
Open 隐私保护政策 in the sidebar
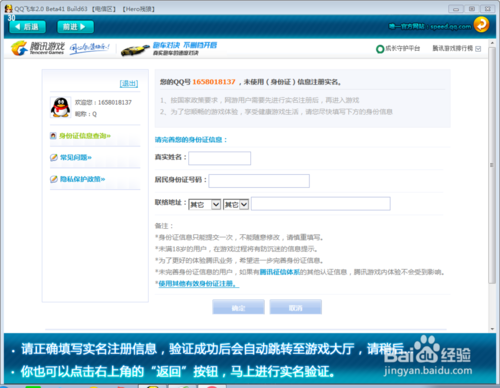82,179
